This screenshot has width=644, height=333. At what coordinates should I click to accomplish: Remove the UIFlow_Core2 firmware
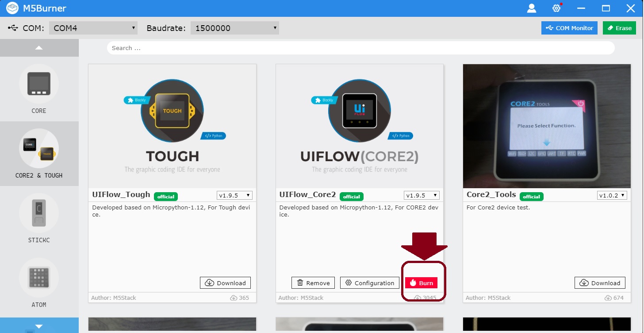click(x=313, y=283)
